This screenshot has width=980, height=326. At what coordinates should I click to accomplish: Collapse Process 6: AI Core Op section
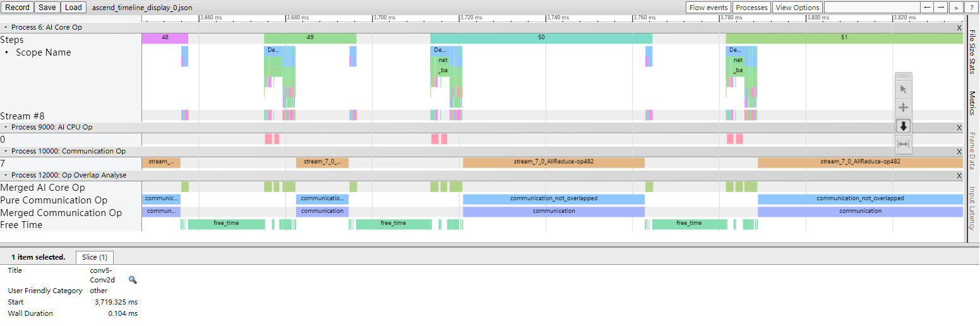(6, 28)
